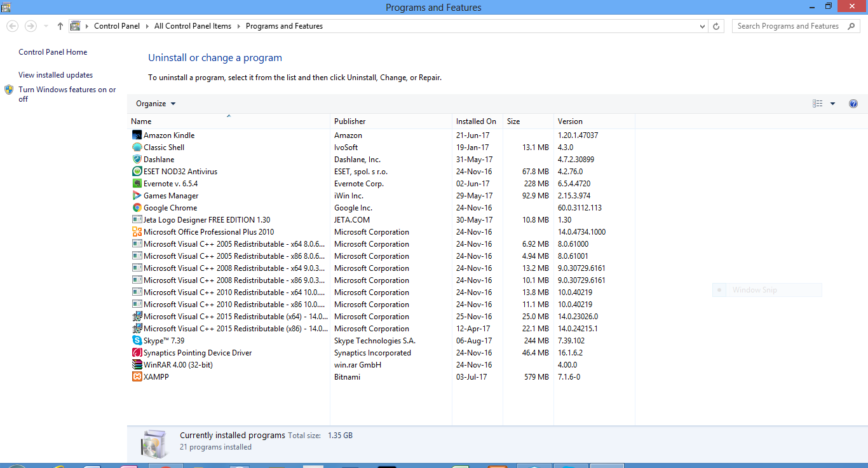This screenshot has width=868, height=468.
Task: Click the ESET NOD32 Antivirus icon
Action: pos(137,171)
